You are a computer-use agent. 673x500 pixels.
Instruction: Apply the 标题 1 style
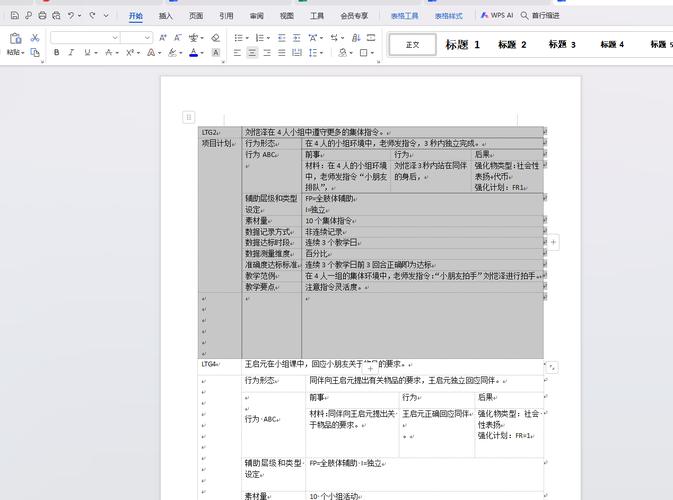point(463,45)
